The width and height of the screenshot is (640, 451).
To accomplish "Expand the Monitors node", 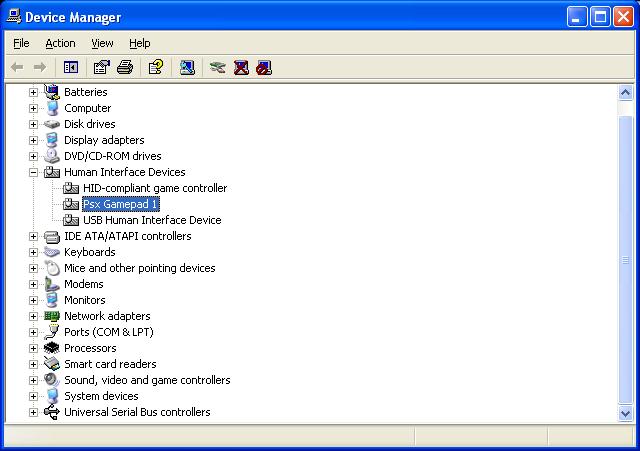I will click(33, 300).
